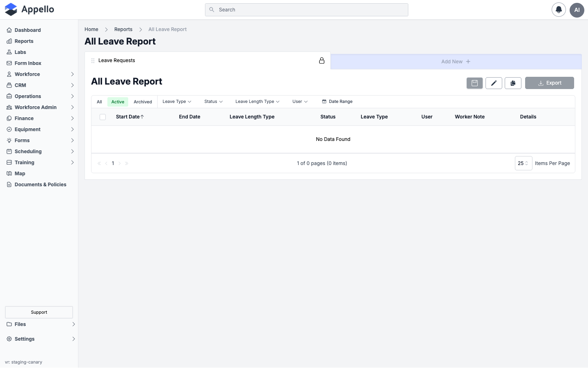Open the Leave Length Type filter dropdown
This screenshot has width=588, height=375.
coord(257,102)
